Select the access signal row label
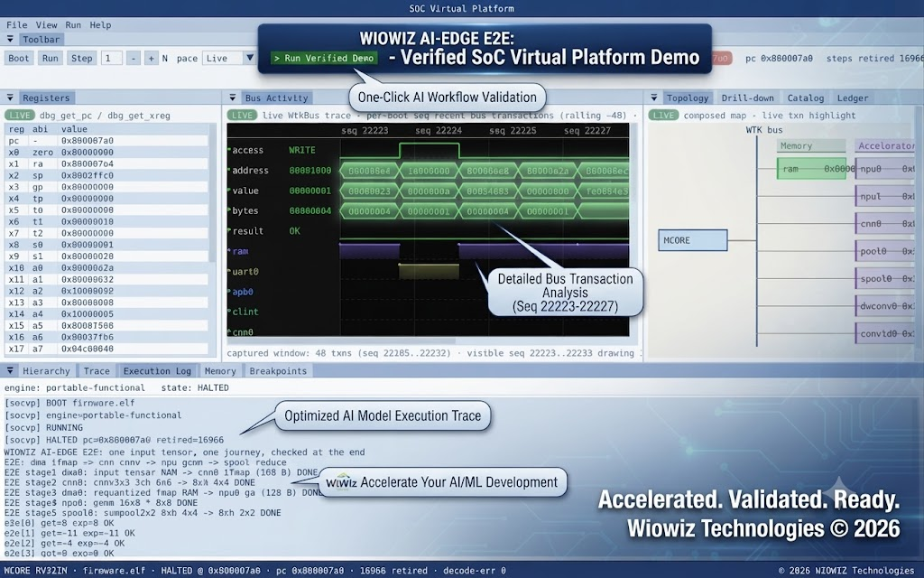 (247, 150)
